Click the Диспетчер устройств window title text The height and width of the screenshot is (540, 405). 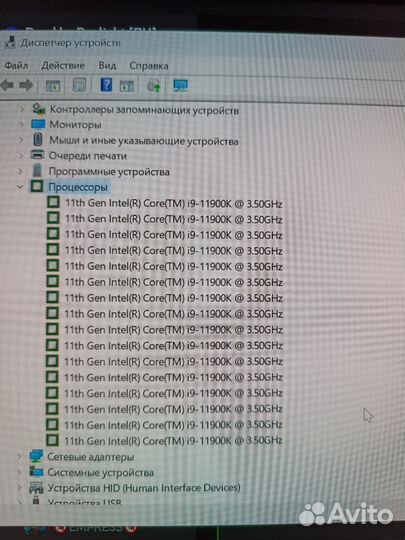coord(71,43)
